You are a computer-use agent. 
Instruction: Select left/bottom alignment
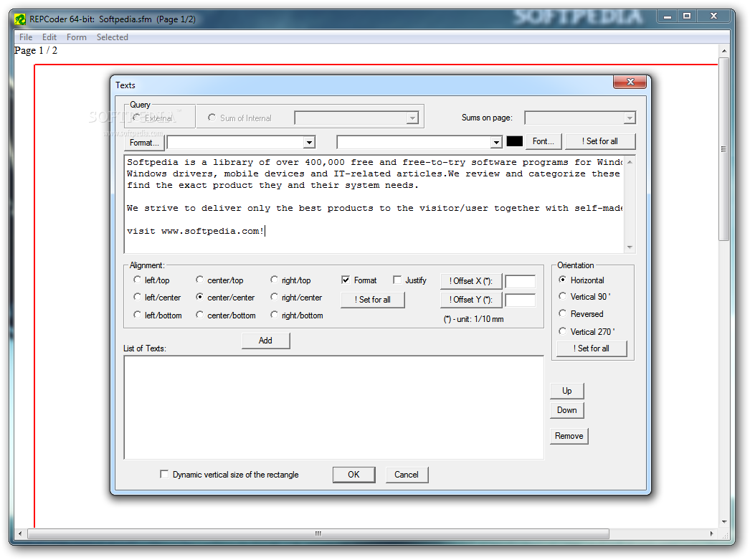click(137, 315)
